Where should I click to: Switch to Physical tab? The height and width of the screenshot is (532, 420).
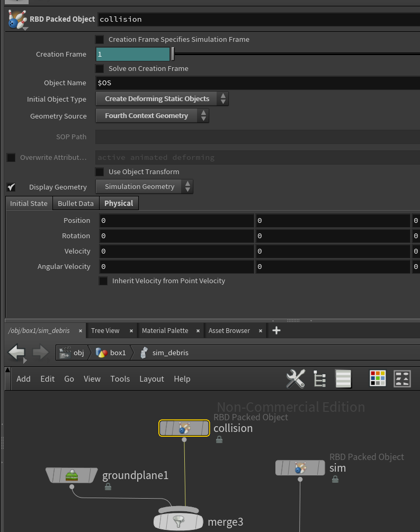tap(119, 203)
